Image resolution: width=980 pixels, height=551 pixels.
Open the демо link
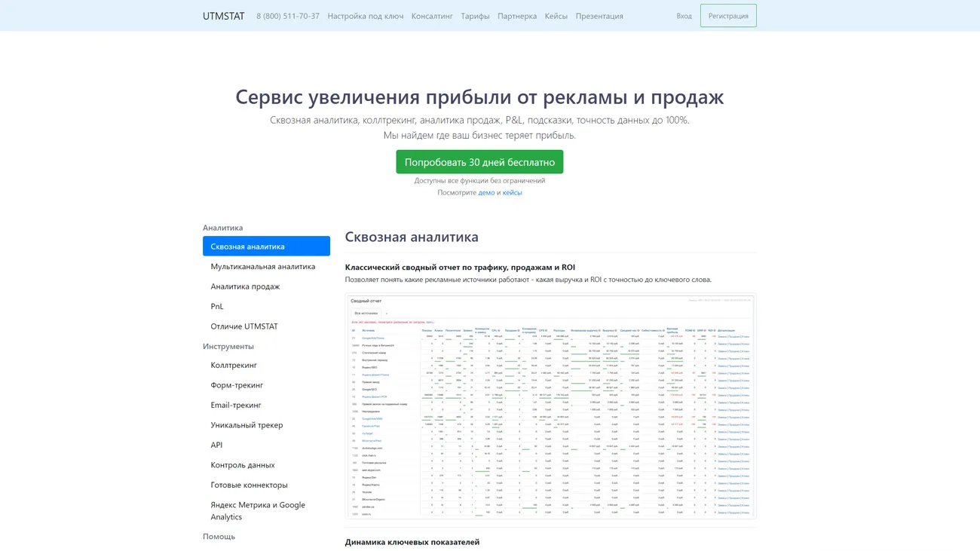click(x=486, y=192)
